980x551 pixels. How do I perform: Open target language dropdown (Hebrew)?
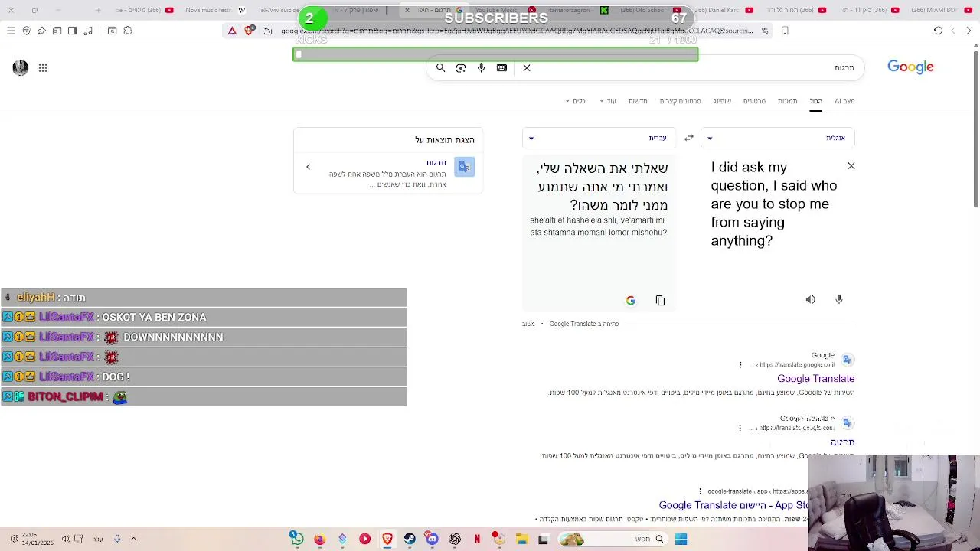tap(599, 138)
